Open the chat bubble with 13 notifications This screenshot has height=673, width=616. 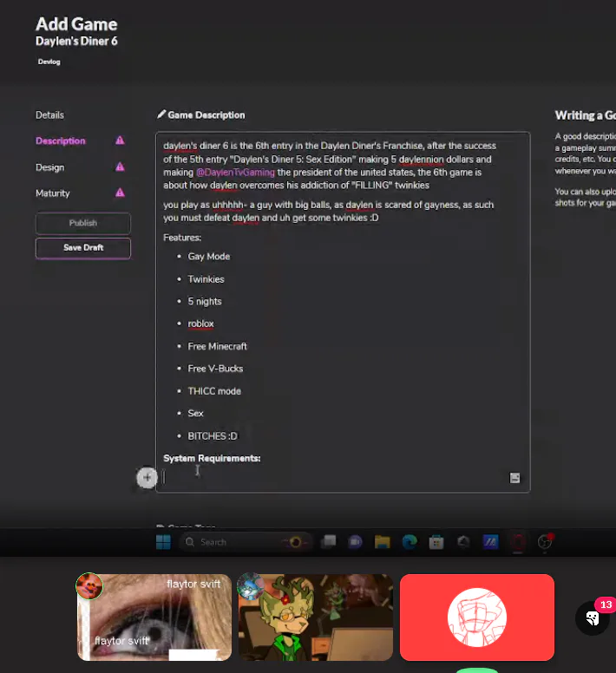(593, 618)
